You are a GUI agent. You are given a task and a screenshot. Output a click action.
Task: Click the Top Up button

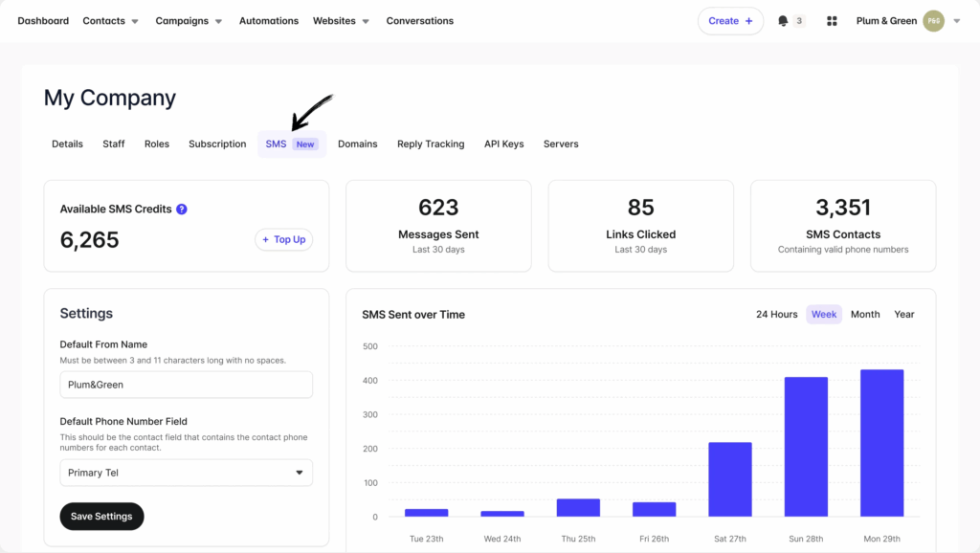283,239
